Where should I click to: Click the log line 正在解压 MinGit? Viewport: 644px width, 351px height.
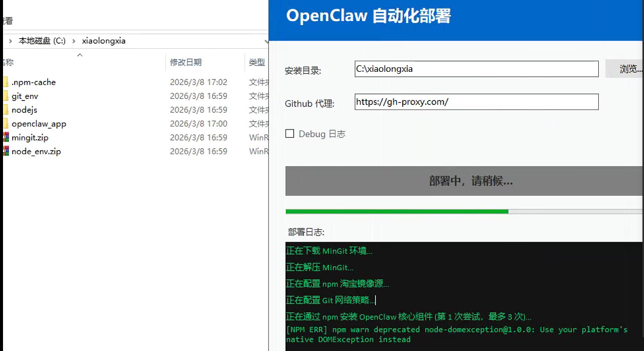(x=320, y=268)
